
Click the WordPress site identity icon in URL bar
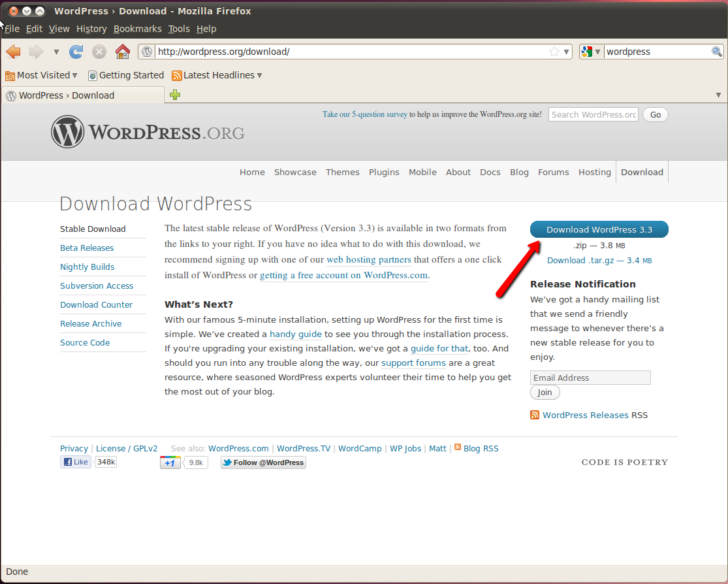(147, 52)
